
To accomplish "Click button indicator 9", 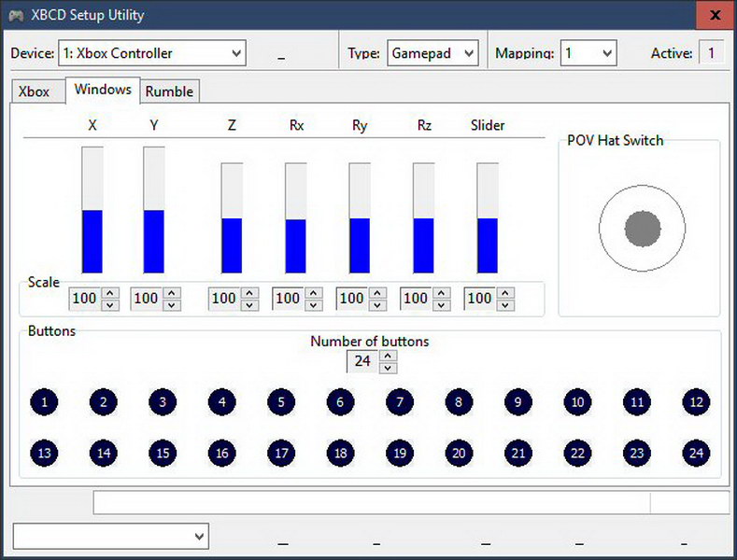I will (x=518, y=402).
